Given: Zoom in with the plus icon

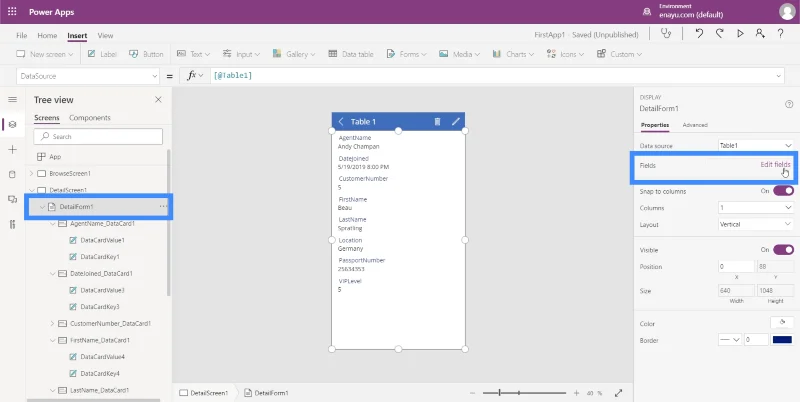Looking at the screenshot, I should pos(577,393).
